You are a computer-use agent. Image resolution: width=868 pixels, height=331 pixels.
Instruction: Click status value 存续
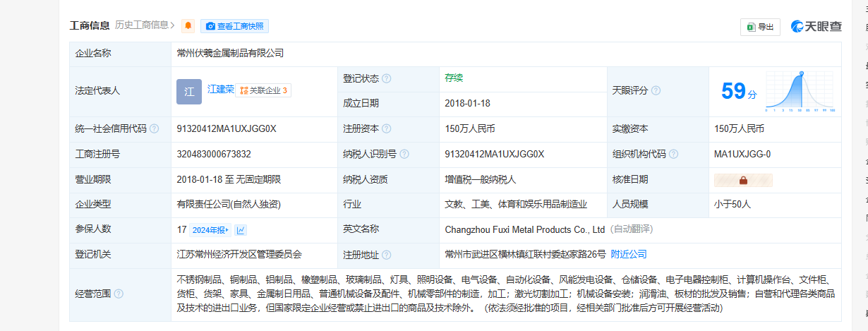(x=454, y=78)
